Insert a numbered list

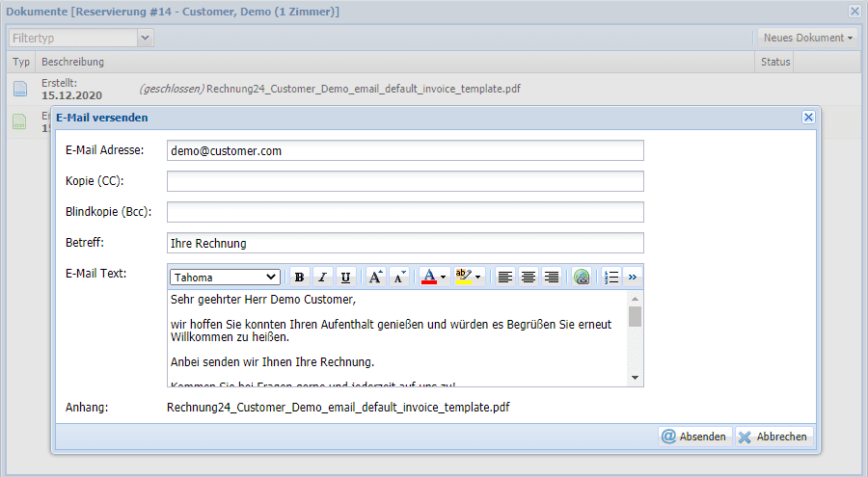point(610,277)
